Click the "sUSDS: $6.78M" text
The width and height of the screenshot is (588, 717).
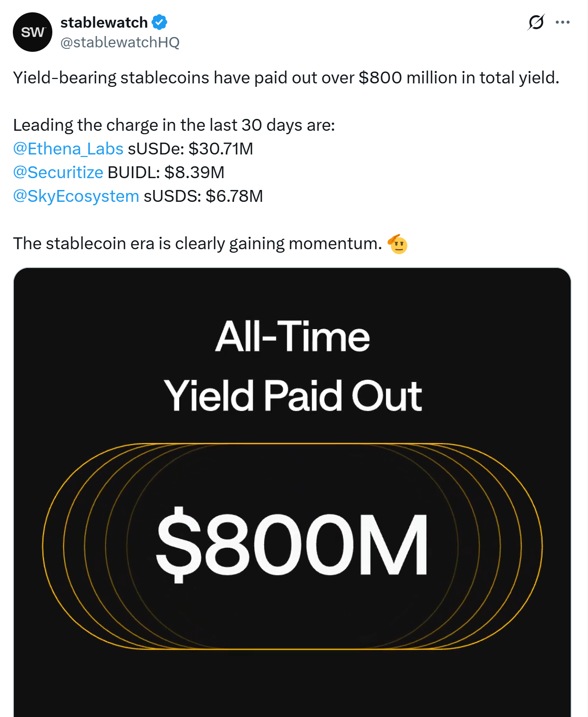tap(203, 196)
